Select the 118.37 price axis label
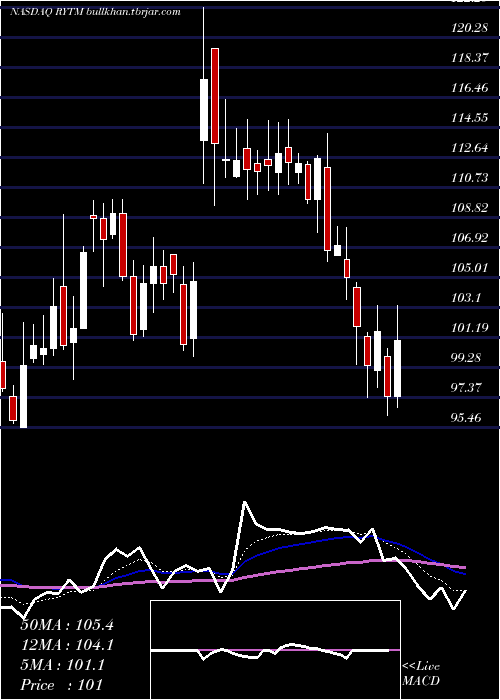500x700 pixels. click(470, 58)
